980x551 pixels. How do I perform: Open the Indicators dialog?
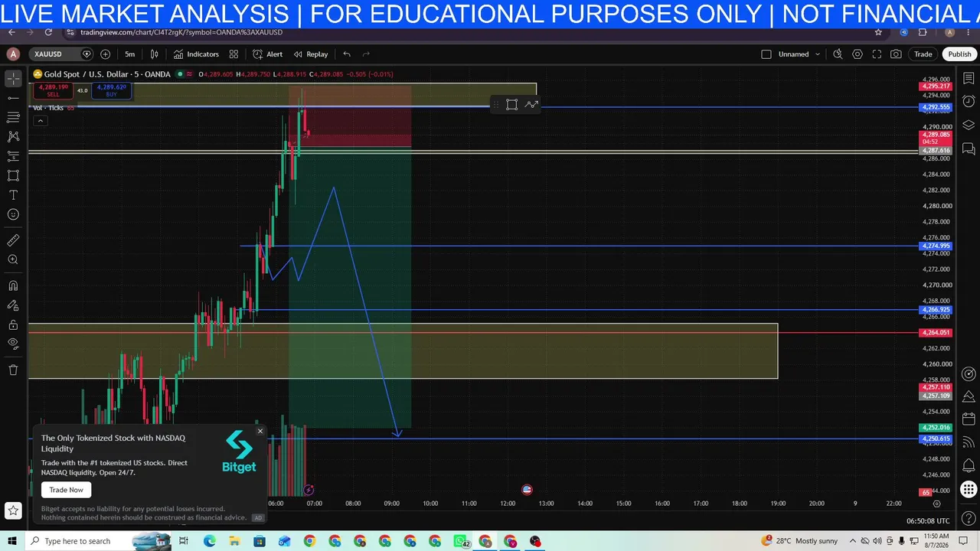tap(196, 54)
